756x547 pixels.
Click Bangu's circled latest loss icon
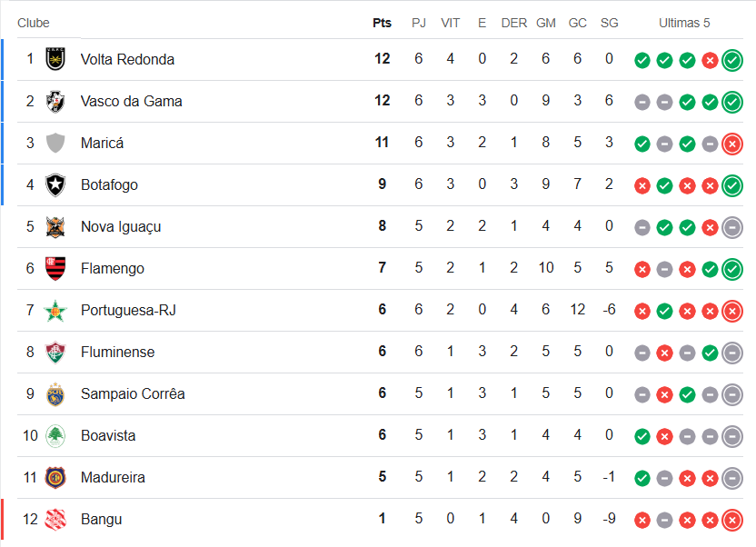coord(732,520)
